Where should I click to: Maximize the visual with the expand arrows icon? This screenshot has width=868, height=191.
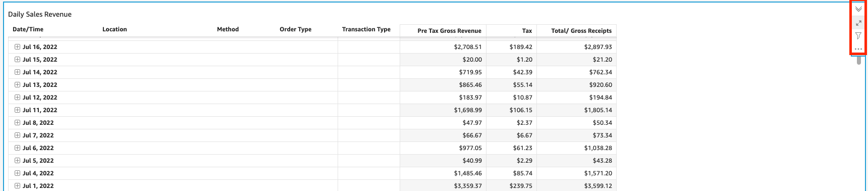(x=858, y=23)
